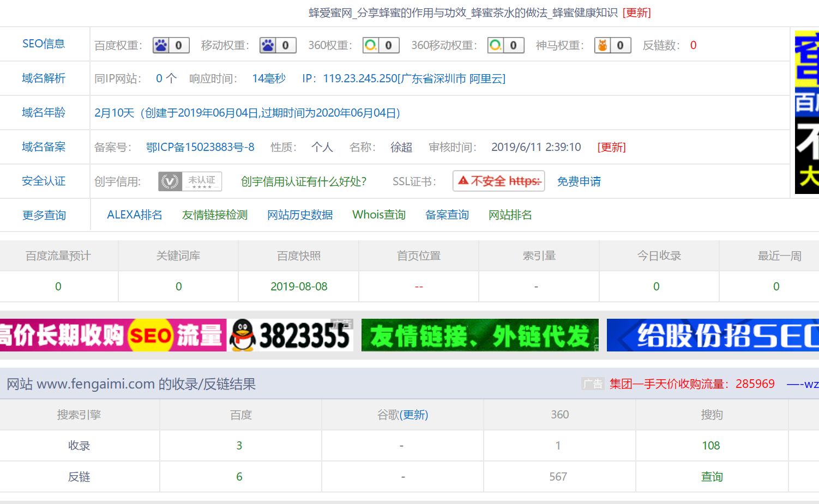Click Baidu 收录 count 3
The image size is (819, 504).
click(x=239, y=446)
